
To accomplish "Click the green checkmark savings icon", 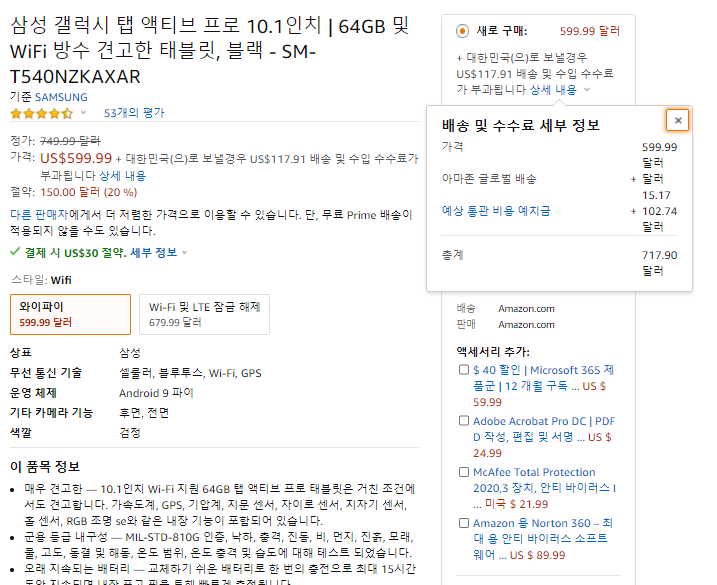I will (15, 252).
